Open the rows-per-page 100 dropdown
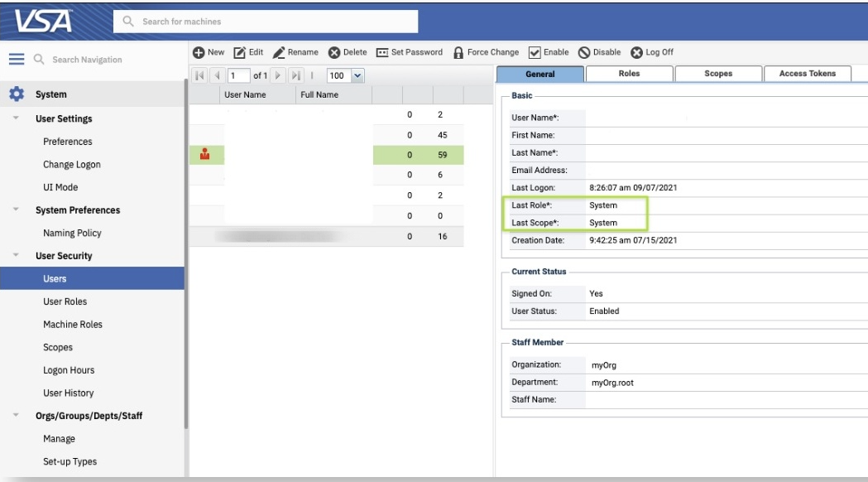Image resolution: width=868 pixels, height=482 pixels. [357, 75]
